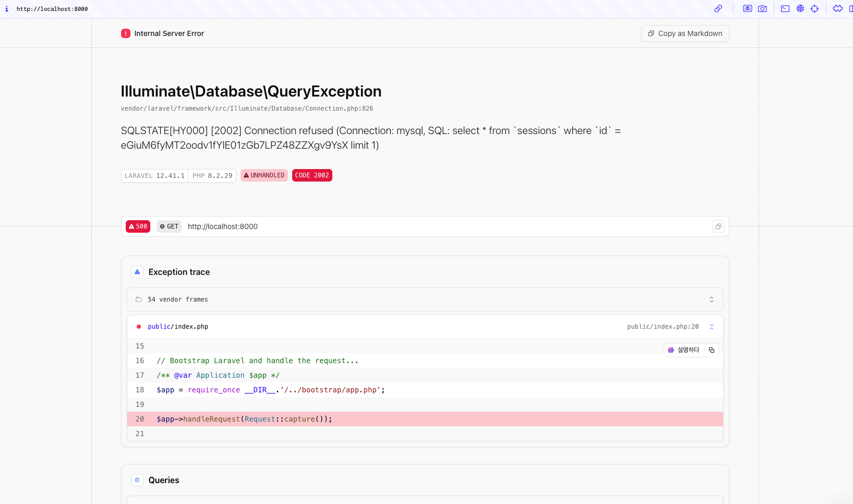This screenshot has height=504, width=853.
Task: Click the Queries database icon
Action: click(x=137, y=480)
